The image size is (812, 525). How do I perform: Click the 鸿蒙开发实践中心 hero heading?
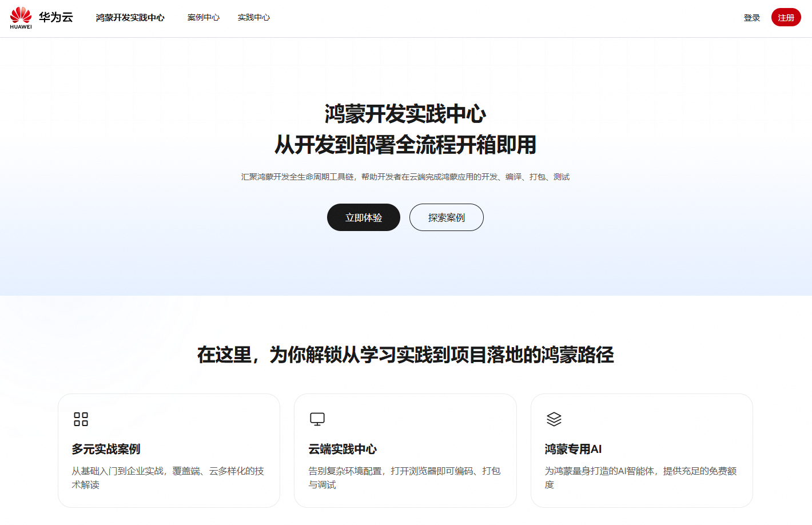pos(405,114)
